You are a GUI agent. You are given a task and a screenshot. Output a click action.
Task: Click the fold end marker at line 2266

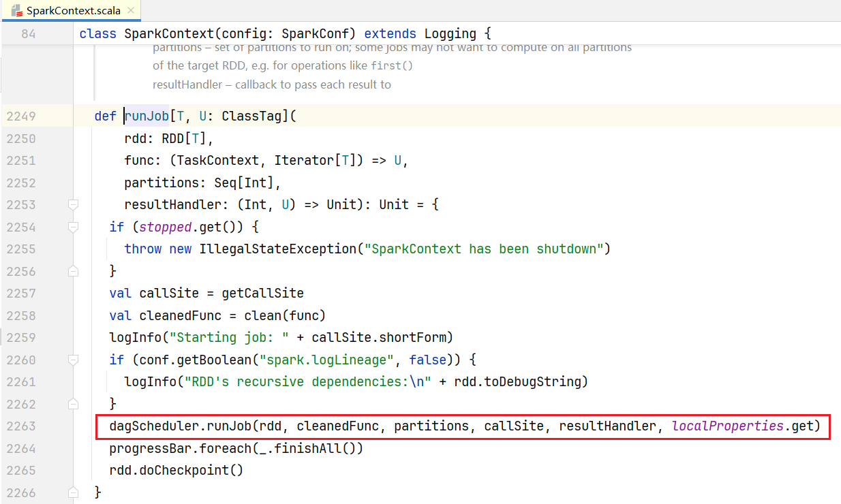73,492
